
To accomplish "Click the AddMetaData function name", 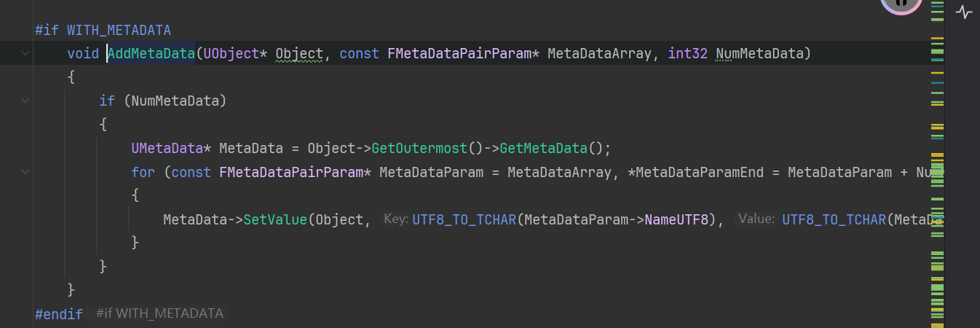I will (151, 53).
